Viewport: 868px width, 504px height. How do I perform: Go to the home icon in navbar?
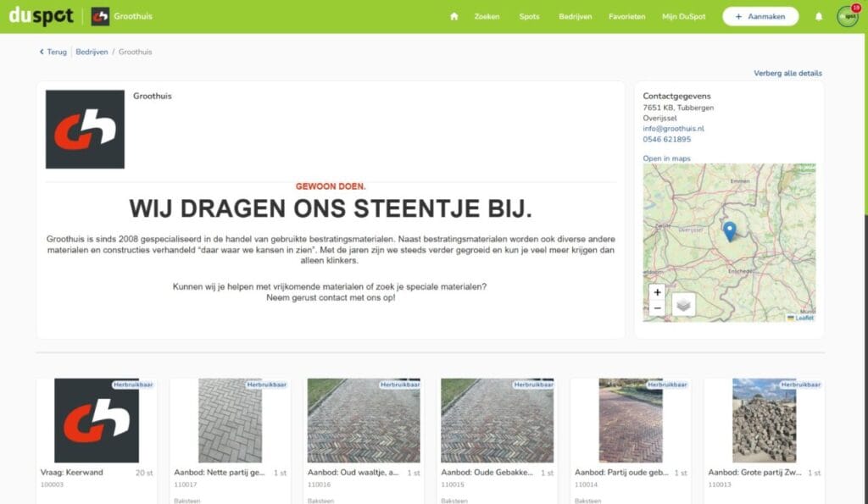pyautogui.click(x=454, y=17)
